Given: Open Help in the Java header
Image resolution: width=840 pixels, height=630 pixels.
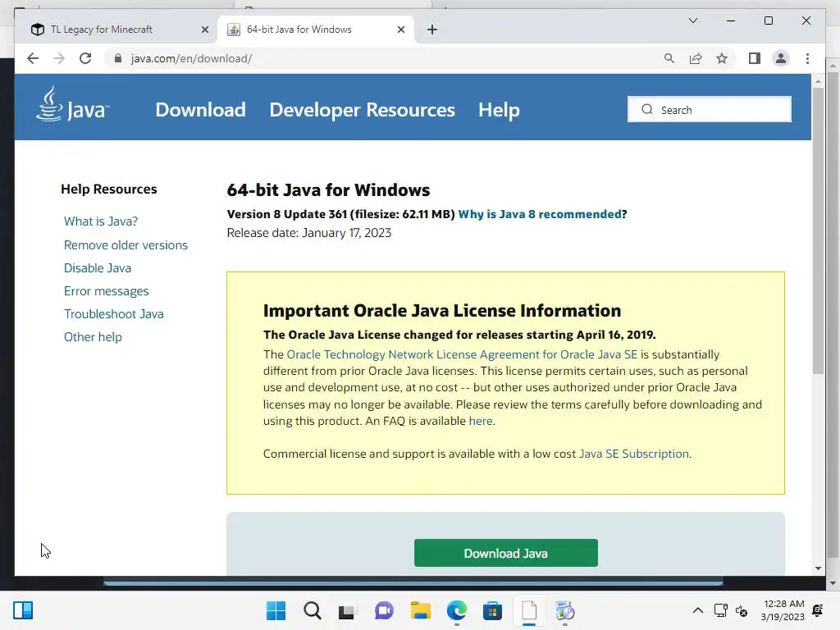Looking at the screenshot, I should 499,110.
